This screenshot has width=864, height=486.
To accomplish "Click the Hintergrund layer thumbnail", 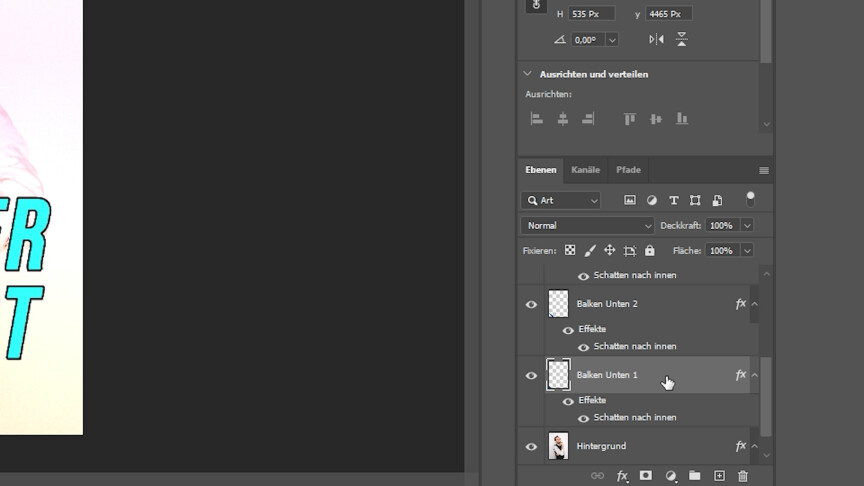I will [x=558, y=446].
